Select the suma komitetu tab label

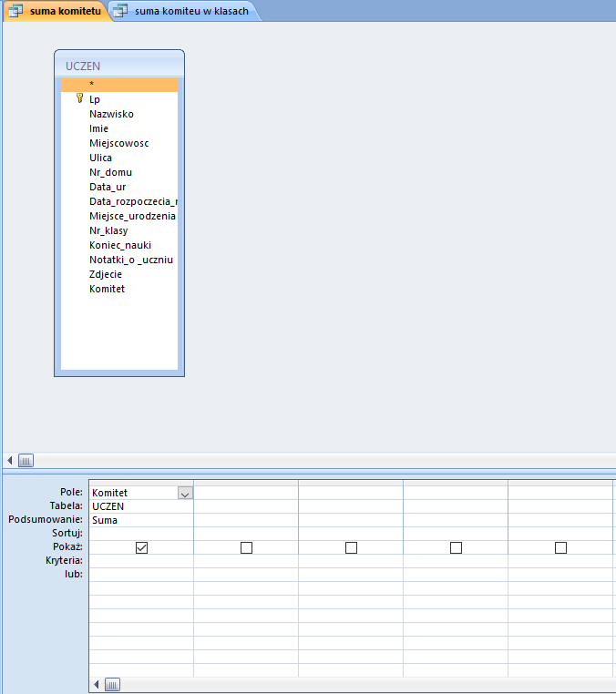click(65, 11)
